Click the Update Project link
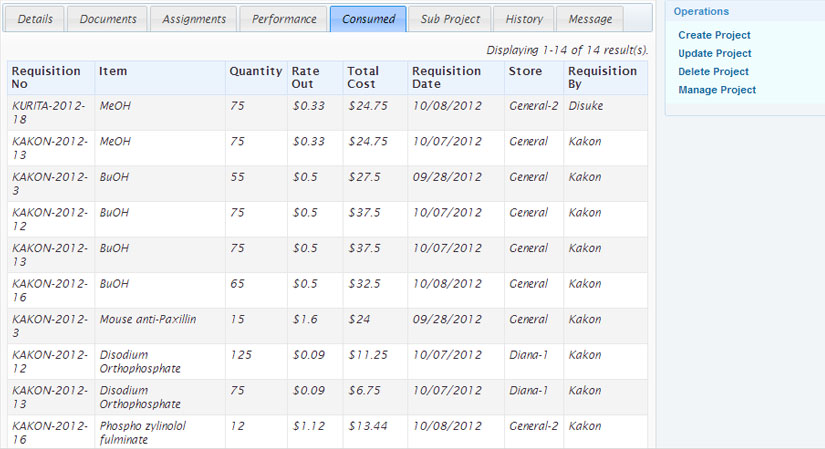Image resolution: width=825 pixels, height=449 pixels. pos(714,53)
